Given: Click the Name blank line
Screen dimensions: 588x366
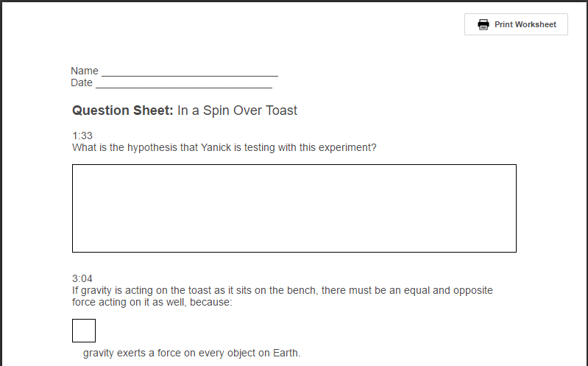Looking at the screenshot, I should click(189, 71).
